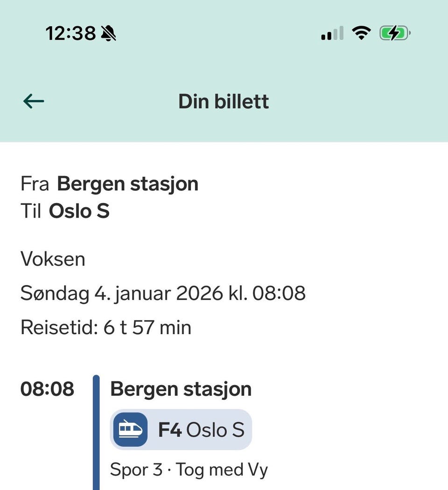The height and width of the screenshot is (490, 448).
Task: Select the "Til Oslo S" destination line
Action: tap(65, 211)
